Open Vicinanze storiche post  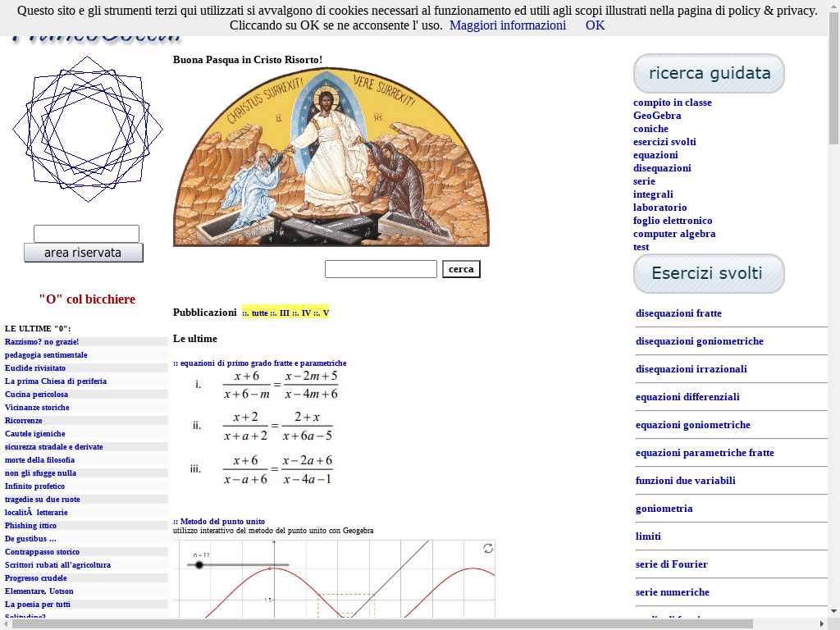coord(37,407)
